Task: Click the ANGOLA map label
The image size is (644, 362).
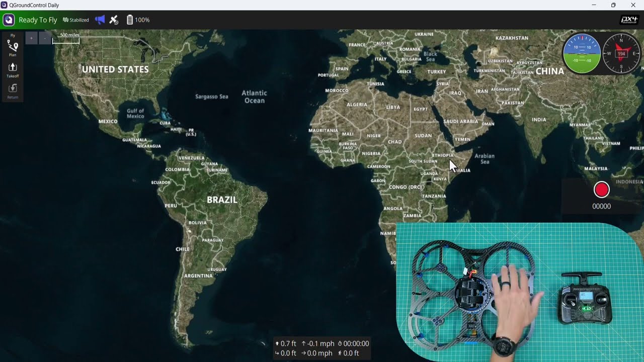Action: [393, 208]
